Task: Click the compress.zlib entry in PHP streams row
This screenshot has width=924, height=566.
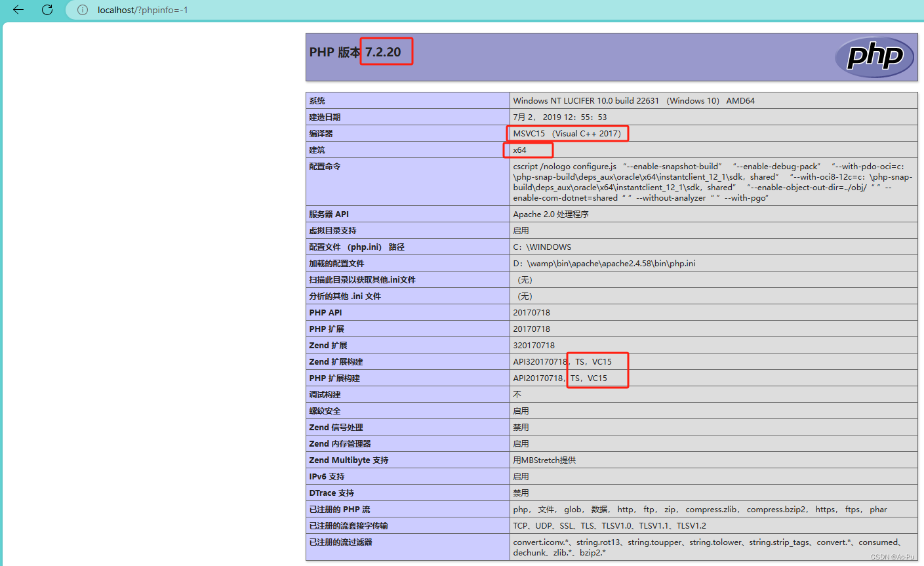Action: pos(712,509)
